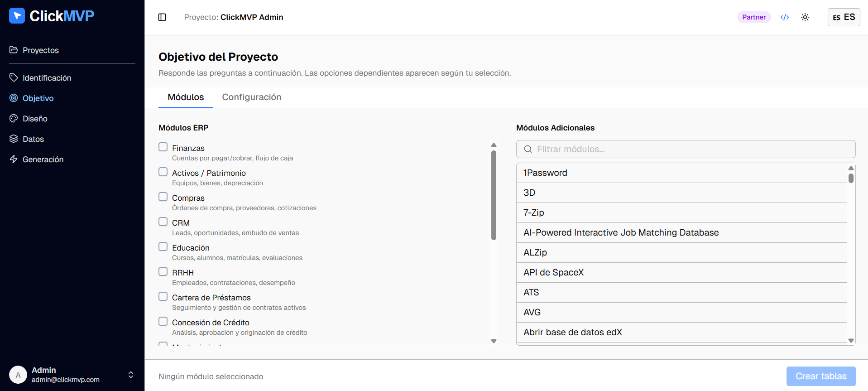The image size is (868, 391).
Task: Click the Cartera de Préstamos label
Action: [x=211, y=298]
